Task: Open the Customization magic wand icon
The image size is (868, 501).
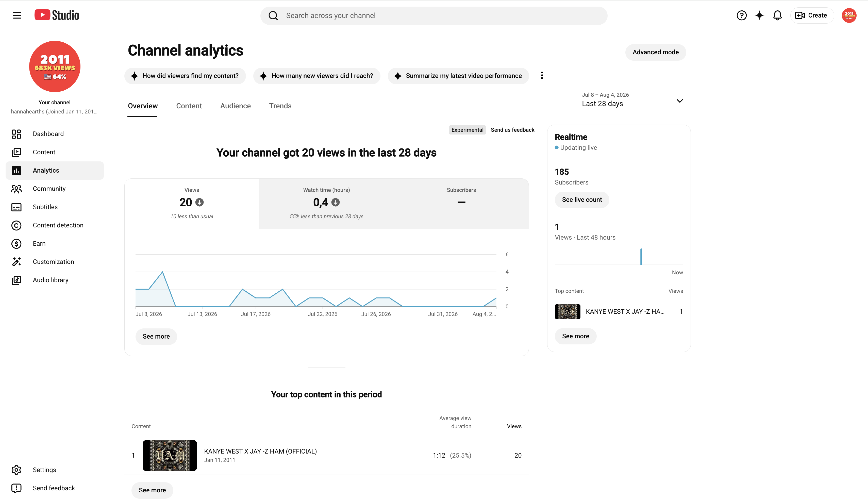Action: (16, 262)
